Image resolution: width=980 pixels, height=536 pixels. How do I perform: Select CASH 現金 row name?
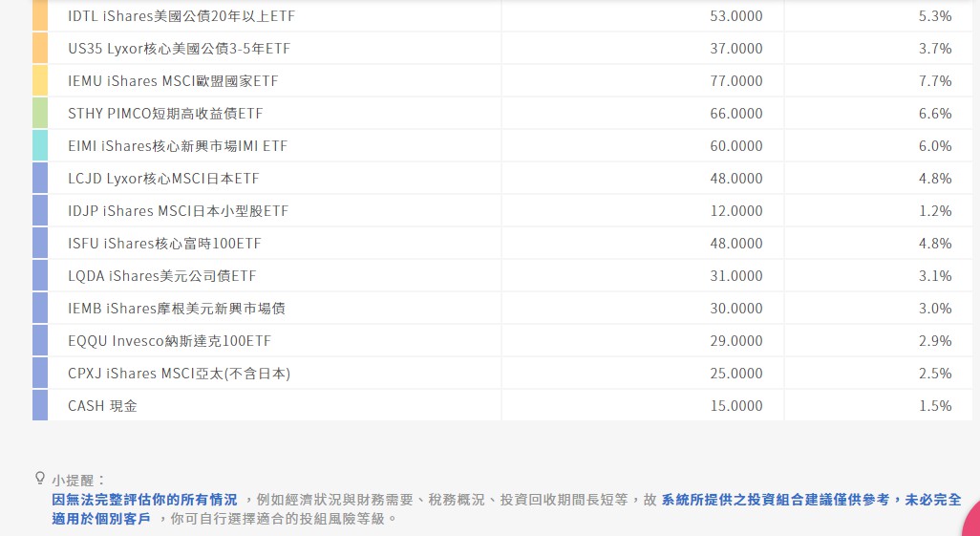pyautogui.click(x=102, y=406)
